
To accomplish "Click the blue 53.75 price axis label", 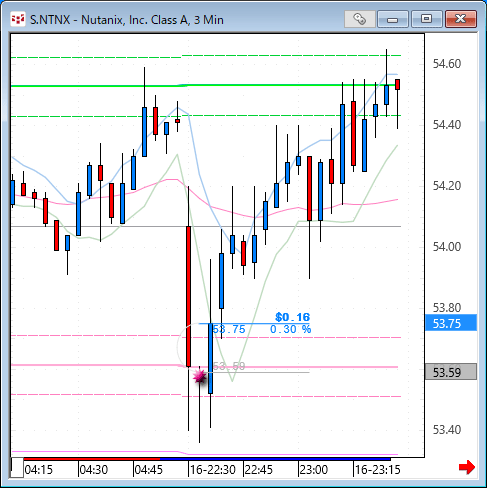I will (x=451, y=323).
